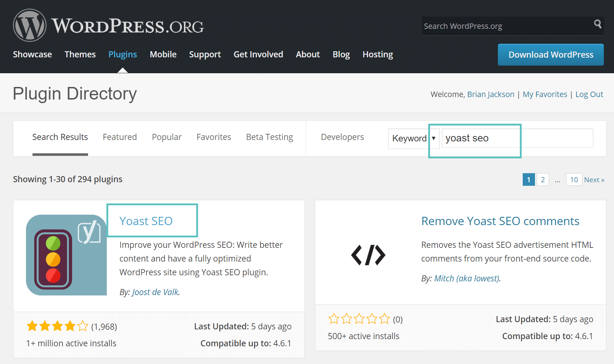Switch to the Beta Testing tab
The image size is (614, 364).
269,137
